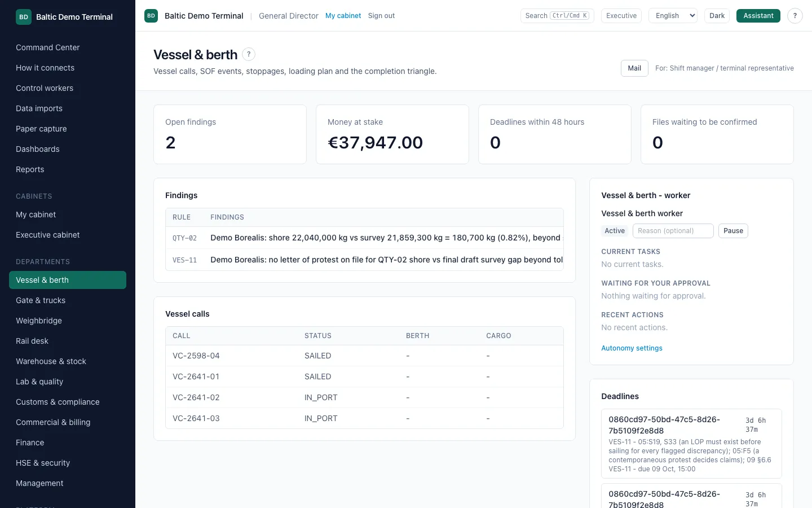Open Command Center in sidebar
The height and width of the screenshot is (508, 812).
point(68,47)
